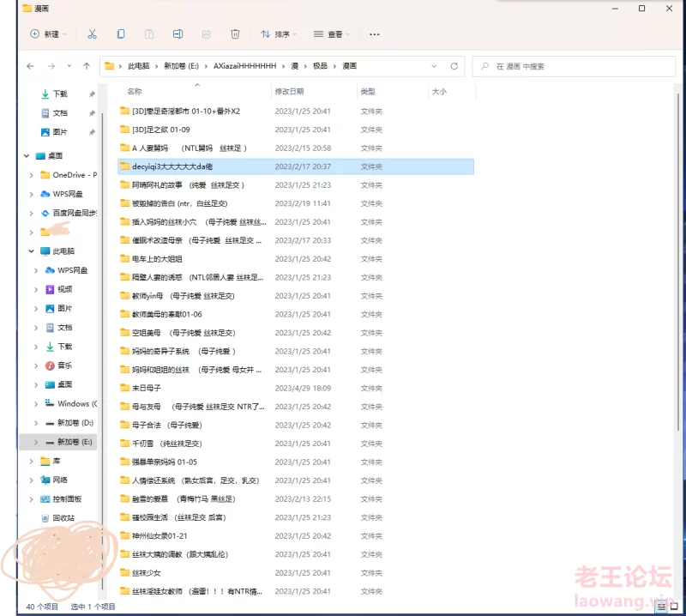Sort by the 名称 column header

(x=135, y=92)
